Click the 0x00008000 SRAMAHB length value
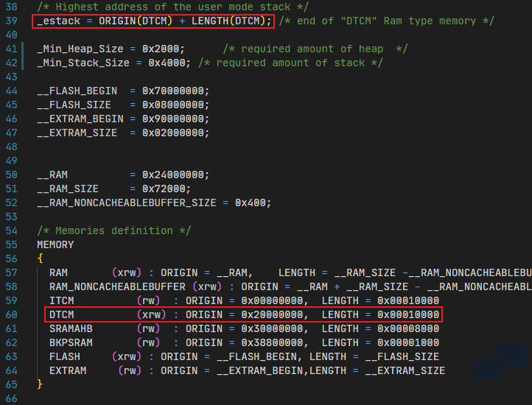 click(408, 328)
